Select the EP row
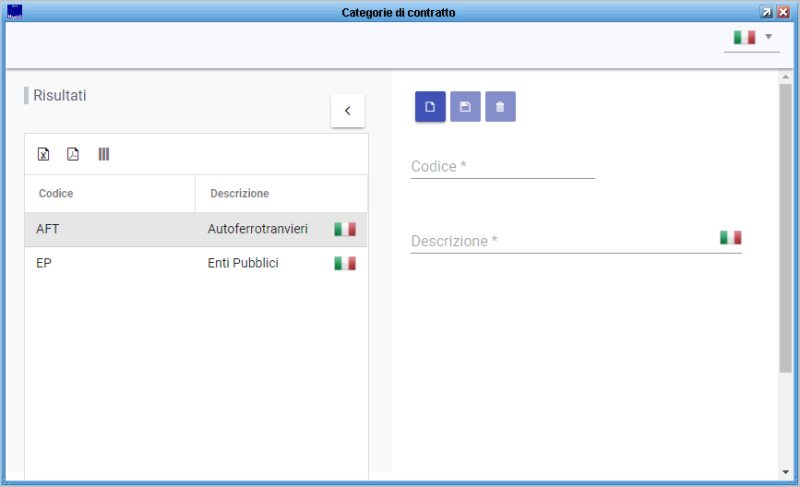Screen dimensions: 800x487 click(110, 263)
